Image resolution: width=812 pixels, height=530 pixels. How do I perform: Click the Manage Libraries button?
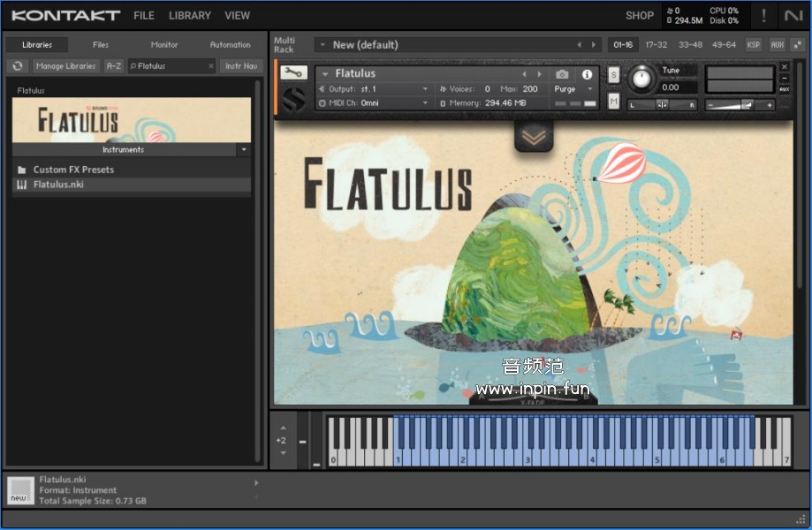[x=66, y=66]
